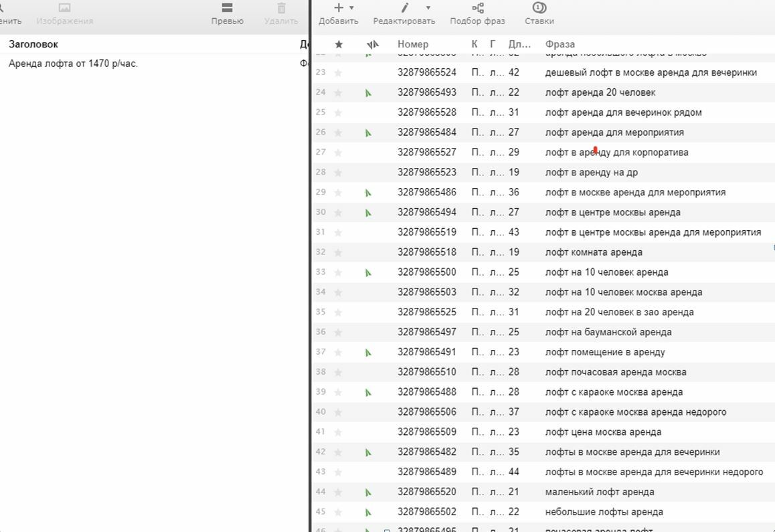775x532 pixels.
Task: Click number 32879865482 cell
Action: click(x=427, y=452)
